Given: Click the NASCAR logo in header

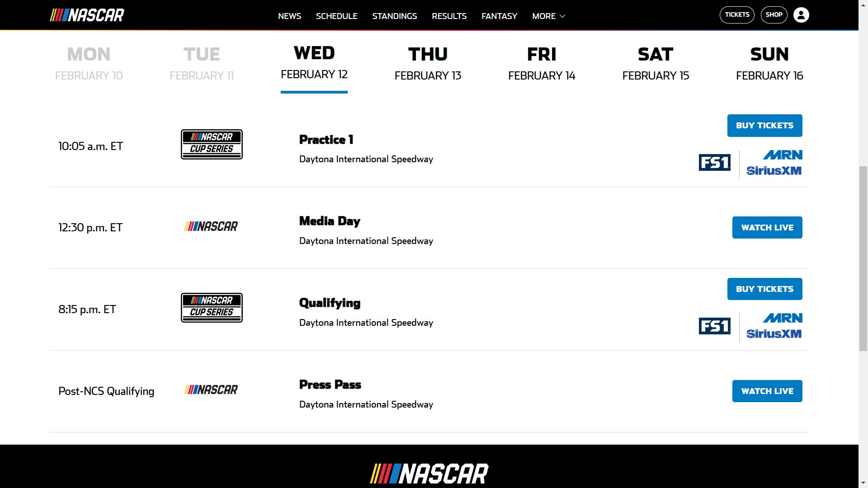Looking at the screenshot, I should 87,15.
